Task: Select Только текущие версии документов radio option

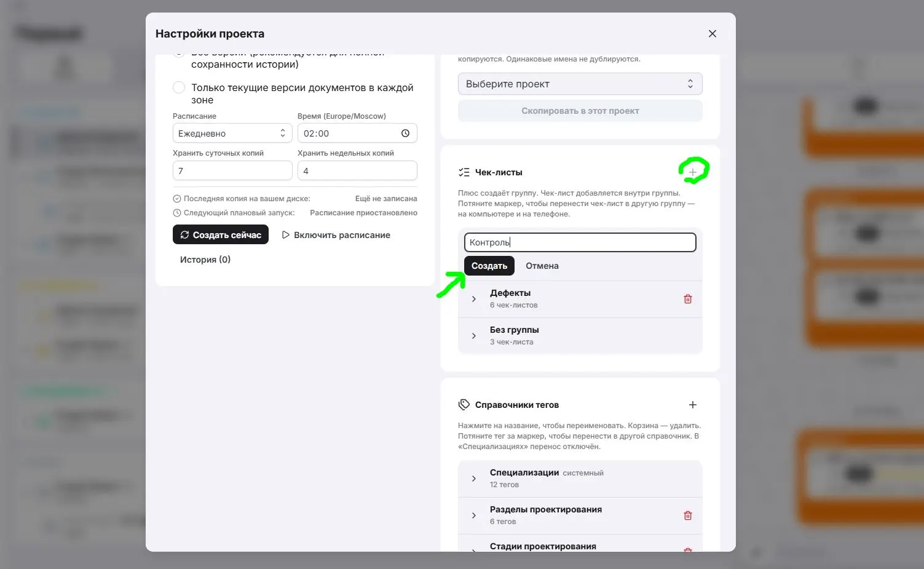Action: point(179,87)
